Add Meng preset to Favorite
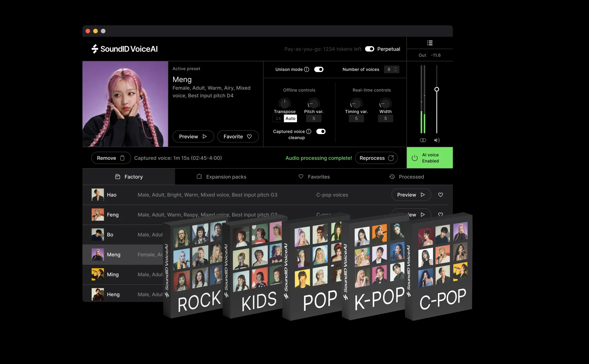Screen dimensions: 589x364 coord(238,137)
